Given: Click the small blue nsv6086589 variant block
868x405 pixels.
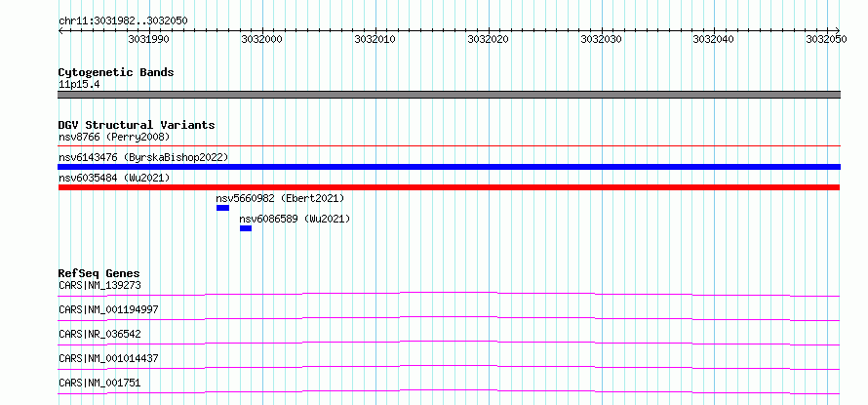Looking at the screenshot, I should (246, 228).
